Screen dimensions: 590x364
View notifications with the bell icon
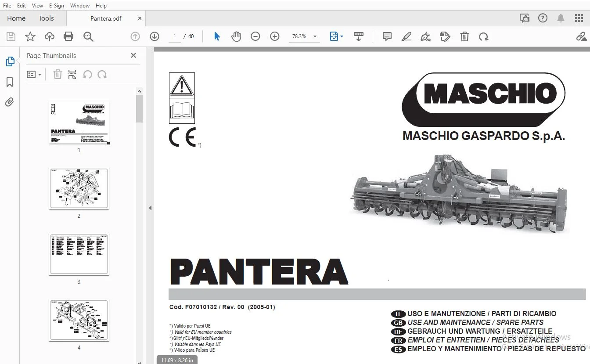click(561, 18)
